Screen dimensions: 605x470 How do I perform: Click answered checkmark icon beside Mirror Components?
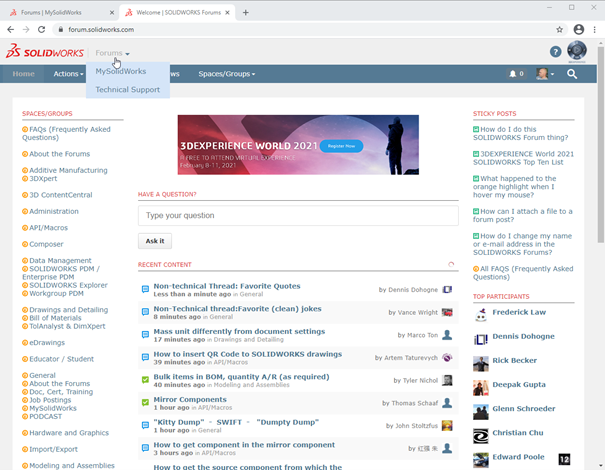point(145,402)
